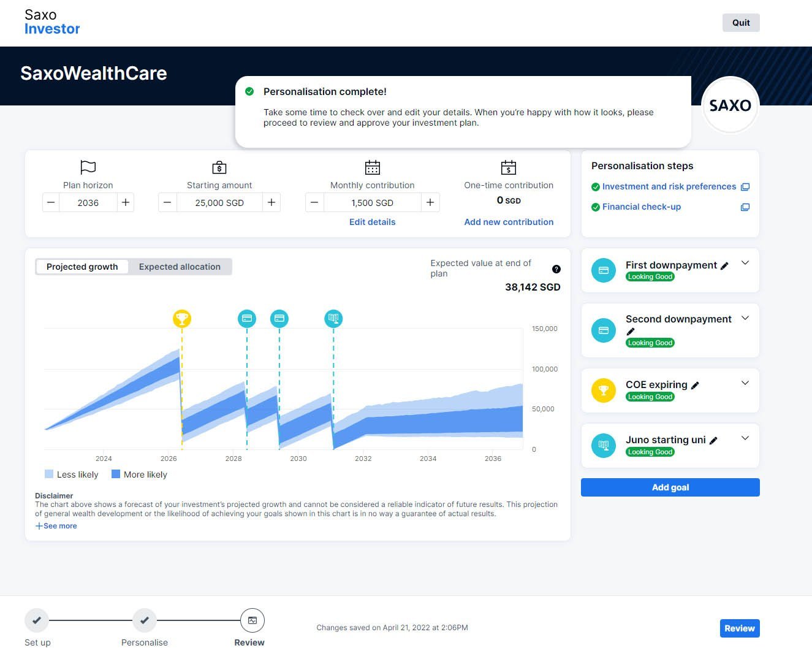Click the Review step chart icon
812x659 pixels.
coord(252,620)
